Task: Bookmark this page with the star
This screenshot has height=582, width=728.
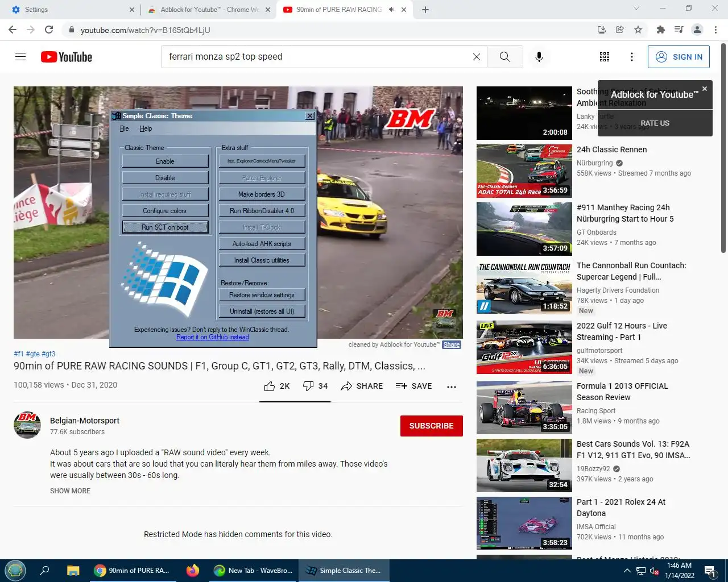Action: pos(638,30)
